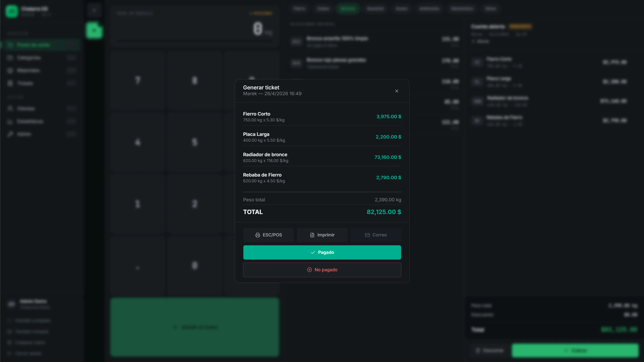Tap keypad digit 5 behind the dialog
This screenshot has height=362, width=644.
[194, 142]
